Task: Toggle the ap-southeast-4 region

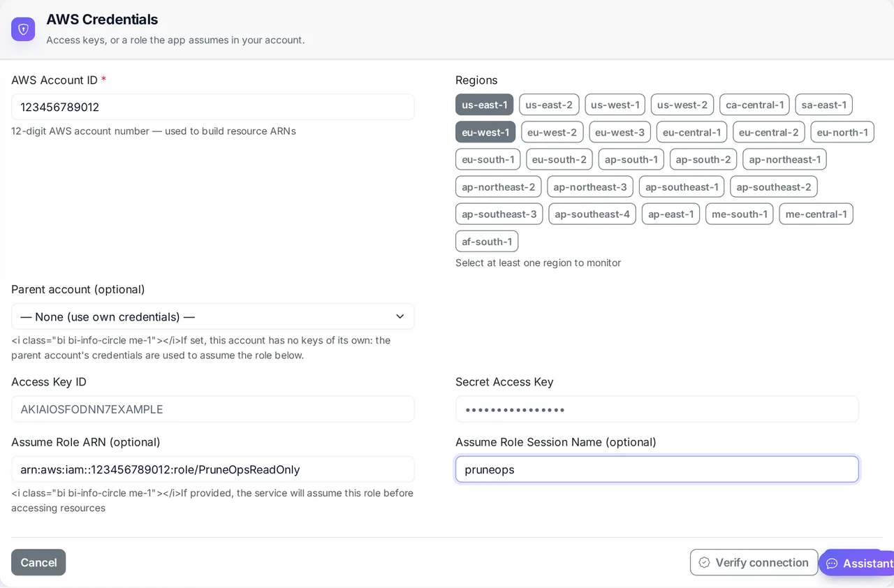Action: pyautogui.click(x=592, y=214)
